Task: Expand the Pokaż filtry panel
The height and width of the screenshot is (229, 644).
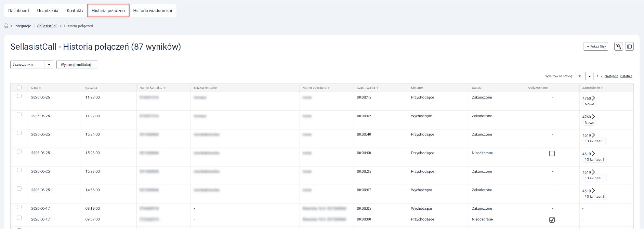Action: tap(596, 47)
